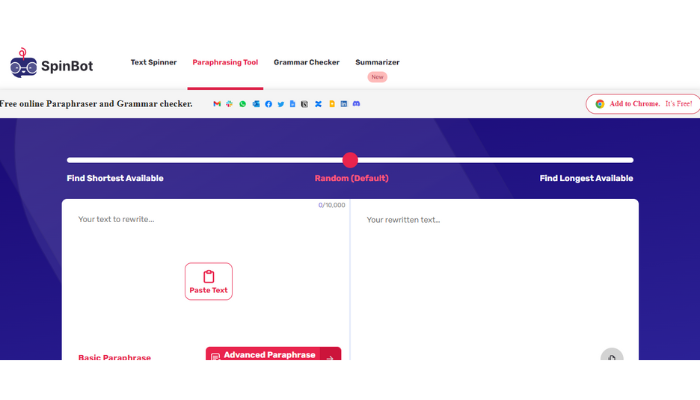Screen dimensions: 700x400
Task: Click Free online Paraphraser and Grammar checker text
Action: pyautogui.click(x=96, y=104)
